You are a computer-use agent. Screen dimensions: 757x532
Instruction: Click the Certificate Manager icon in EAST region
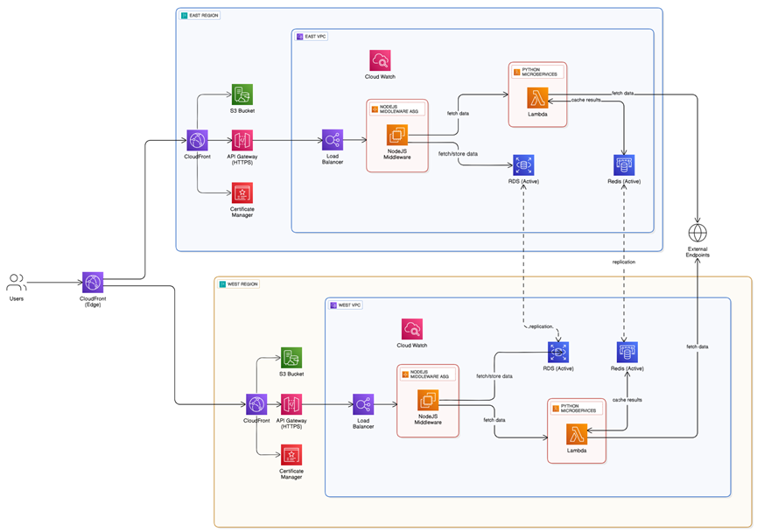pos(242,193)
